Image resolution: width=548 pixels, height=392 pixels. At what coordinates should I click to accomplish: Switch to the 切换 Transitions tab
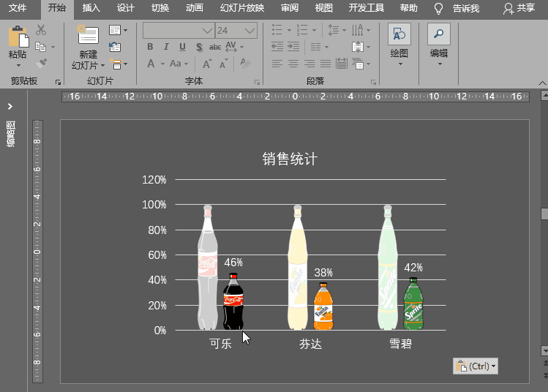(160, 8)
